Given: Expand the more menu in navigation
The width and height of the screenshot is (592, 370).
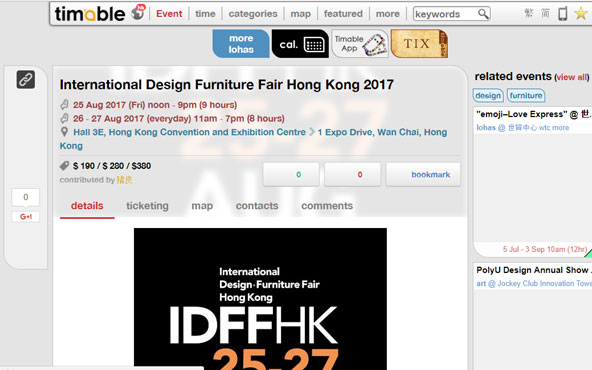Looking at the screenshot, I should click(387, 14).
